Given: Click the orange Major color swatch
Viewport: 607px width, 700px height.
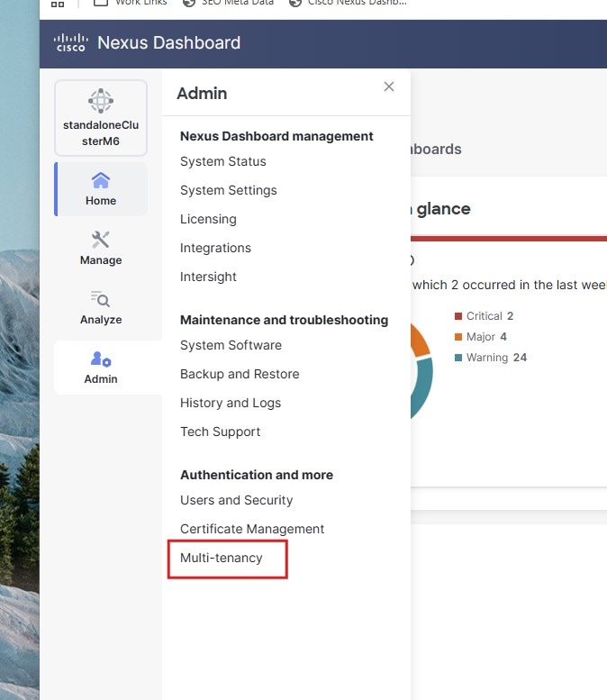Looking at the screenshot, I should (x=458, y=337).
